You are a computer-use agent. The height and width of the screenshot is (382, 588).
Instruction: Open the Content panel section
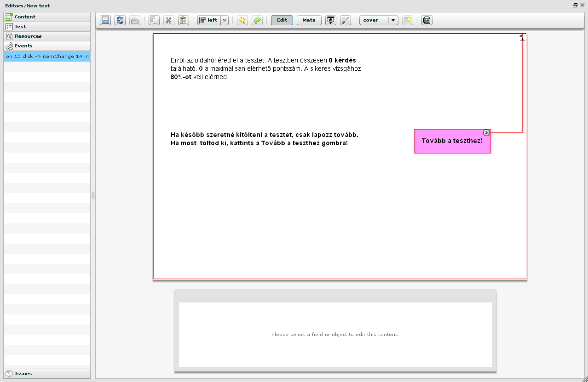tap(25, 17)
